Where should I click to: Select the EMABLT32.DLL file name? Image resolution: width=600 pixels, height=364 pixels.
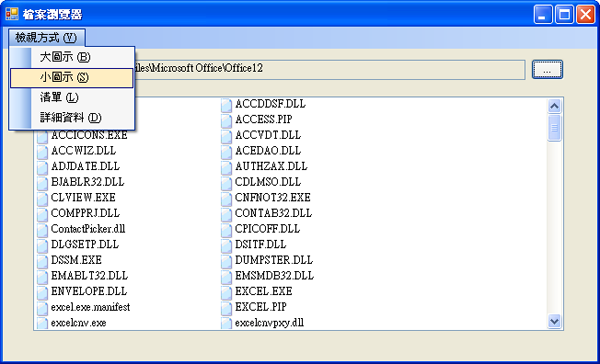click(90, 276)
